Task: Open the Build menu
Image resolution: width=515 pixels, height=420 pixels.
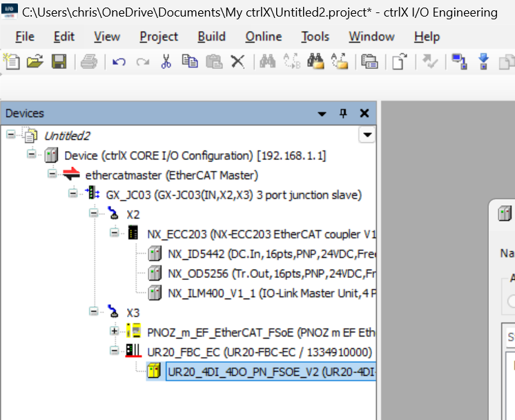Action: click(212, 37)
